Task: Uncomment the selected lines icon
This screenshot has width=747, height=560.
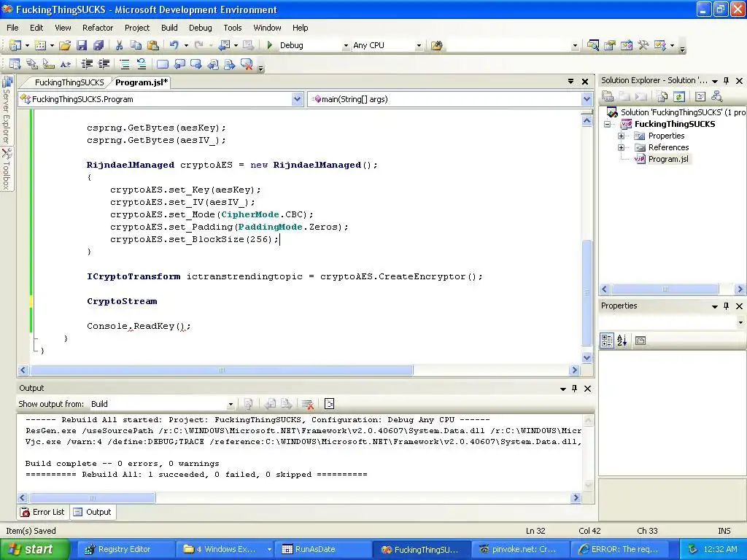Action: pyautogui.click(x=141, y=64)
